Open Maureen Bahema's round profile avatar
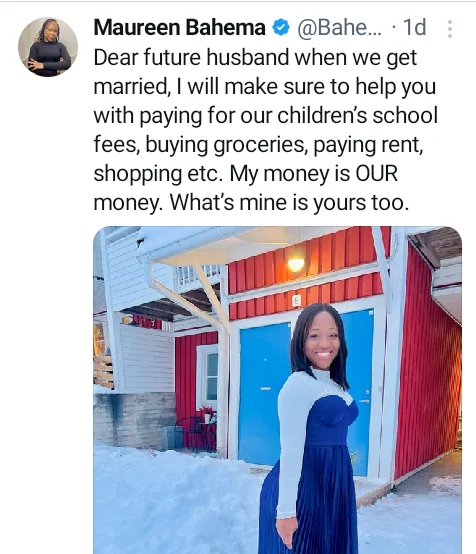 pos(48,47)
